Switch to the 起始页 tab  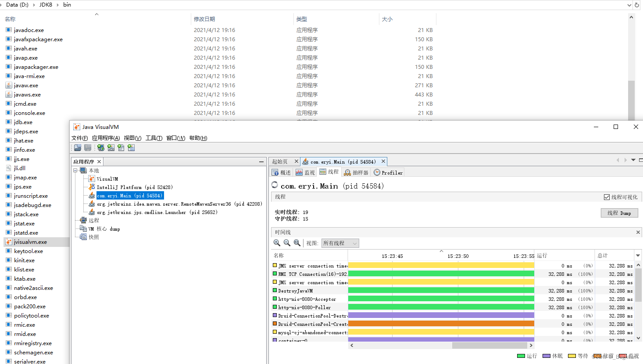(x=280, y=161)
